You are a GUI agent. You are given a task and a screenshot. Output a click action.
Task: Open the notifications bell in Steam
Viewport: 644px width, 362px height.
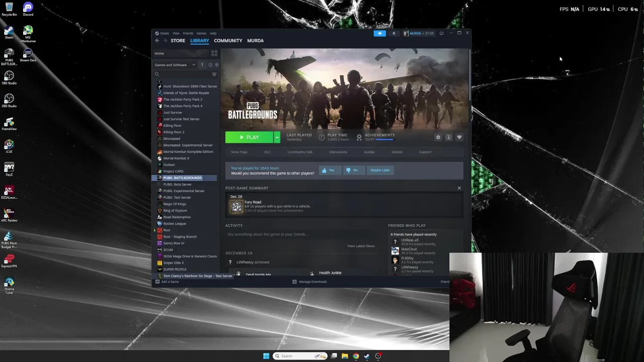tap(393, 33)
